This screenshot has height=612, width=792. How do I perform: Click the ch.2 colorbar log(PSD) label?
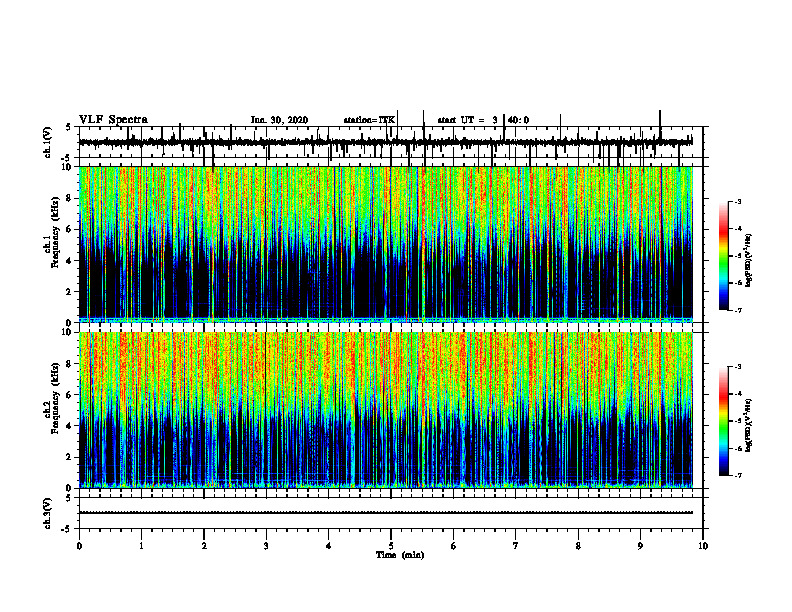[749, 425]
